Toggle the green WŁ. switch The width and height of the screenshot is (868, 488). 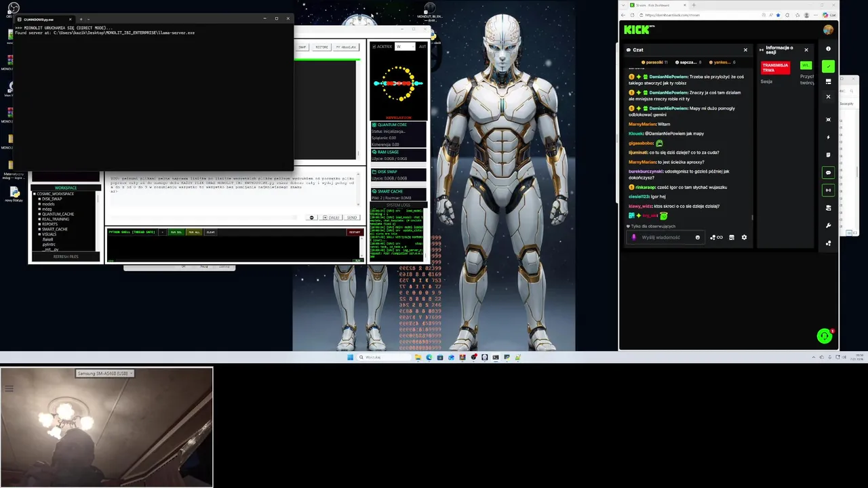pos(806,65)
